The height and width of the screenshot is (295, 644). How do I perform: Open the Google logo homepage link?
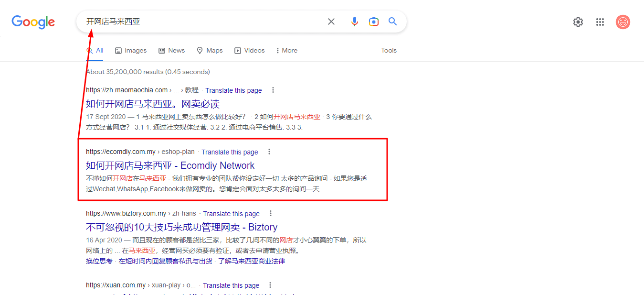[33, 22]
